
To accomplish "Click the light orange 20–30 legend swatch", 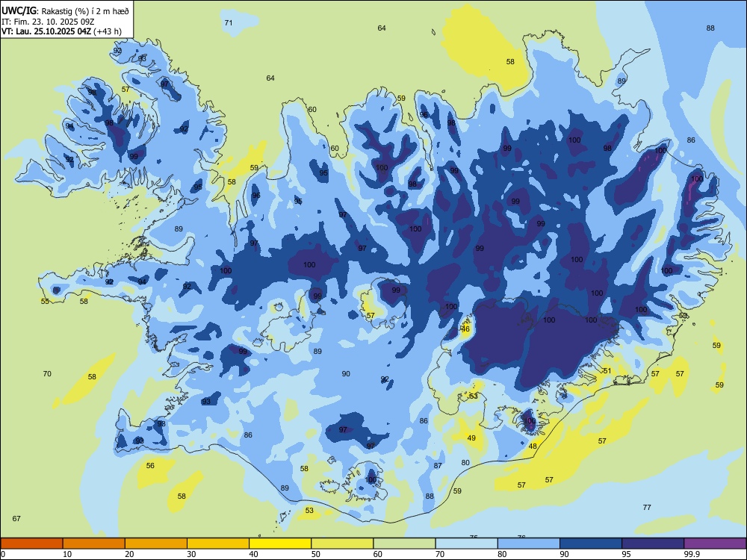I will (x=156, y=544).
